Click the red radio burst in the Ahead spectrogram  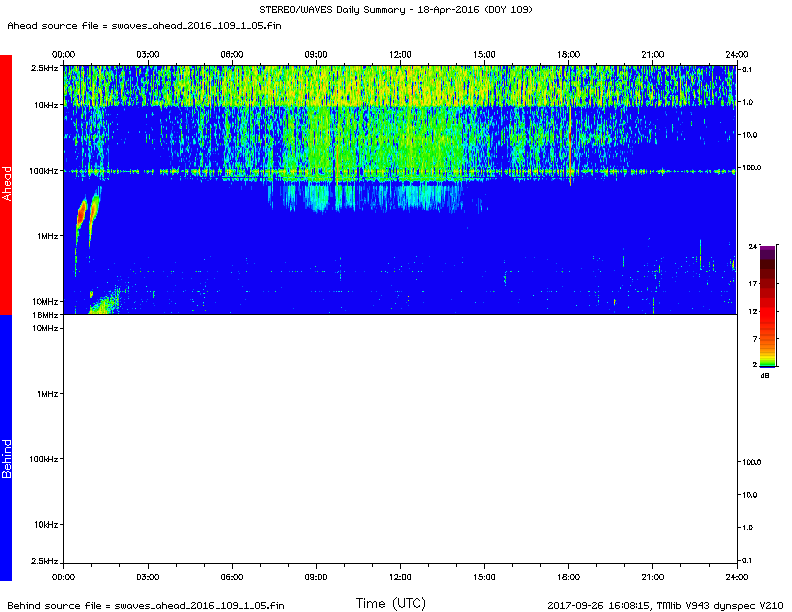[82, 213]
